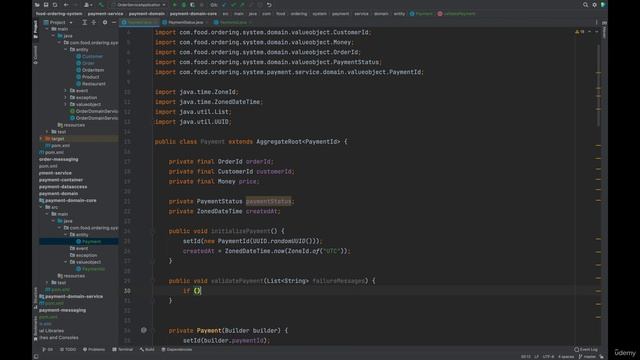Select the payment-container module
Screen dimensions: 640x360
(61, 180)
